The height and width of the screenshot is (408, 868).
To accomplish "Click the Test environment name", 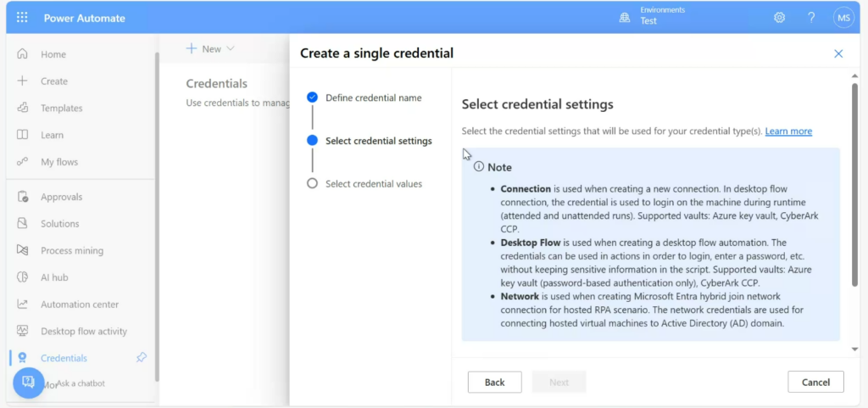I will pyautogui.click(x=648, y=21).
